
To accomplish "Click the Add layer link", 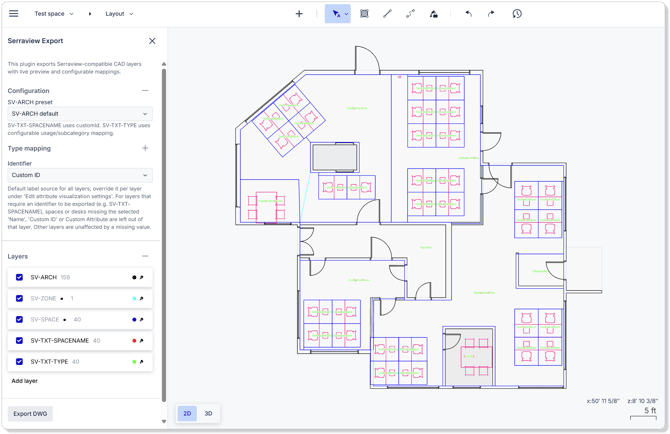I will [24, 381].
